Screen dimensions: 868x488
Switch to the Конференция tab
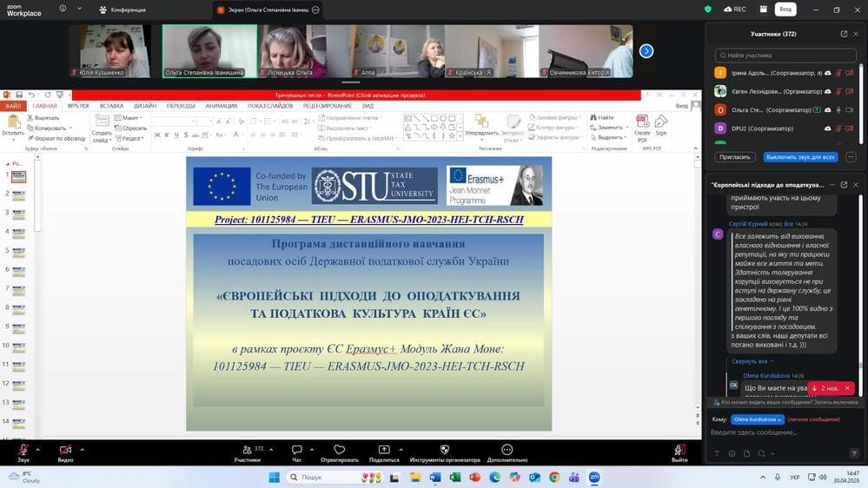coord(123,10)
